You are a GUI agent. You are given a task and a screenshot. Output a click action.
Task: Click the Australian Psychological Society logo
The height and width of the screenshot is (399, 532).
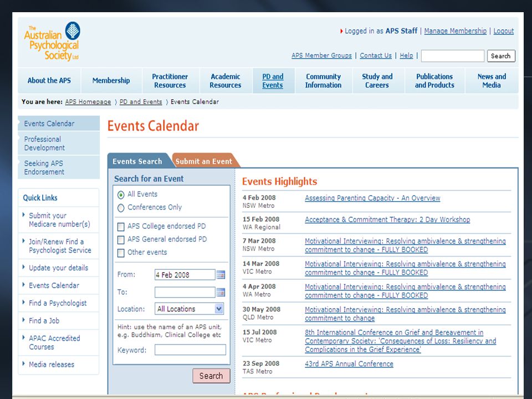click(52, 42)
